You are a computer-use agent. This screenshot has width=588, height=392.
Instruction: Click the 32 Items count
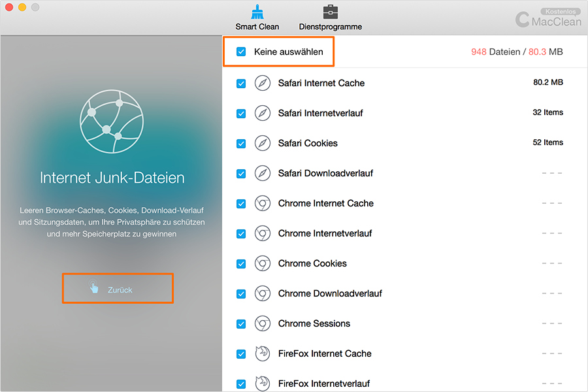point(548,112)
